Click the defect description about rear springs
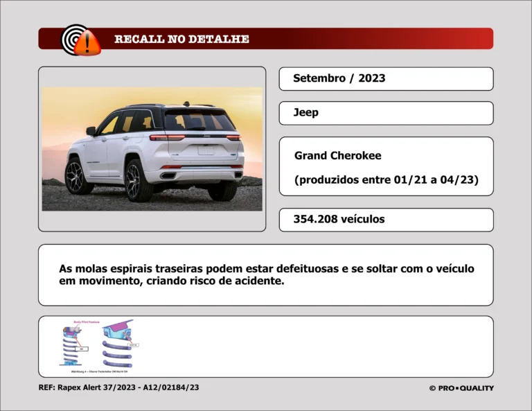532x411 pixels. click(x=266, y=274)
